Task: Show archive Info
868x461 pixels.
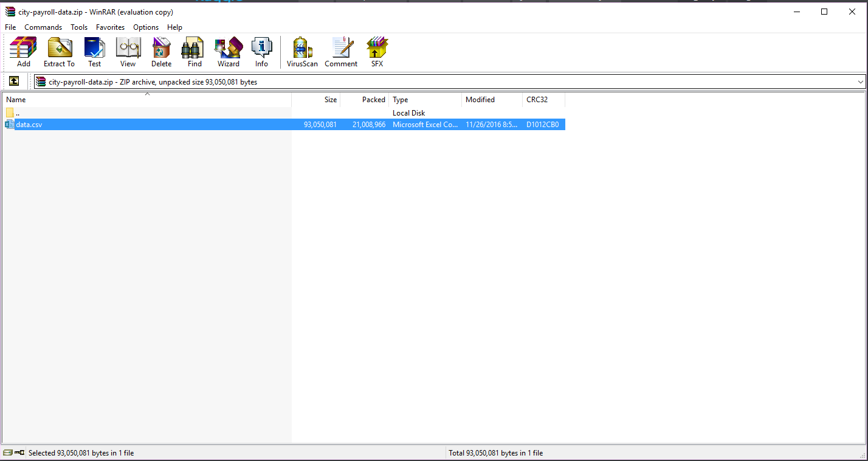Action: click(x=261, y=52)
